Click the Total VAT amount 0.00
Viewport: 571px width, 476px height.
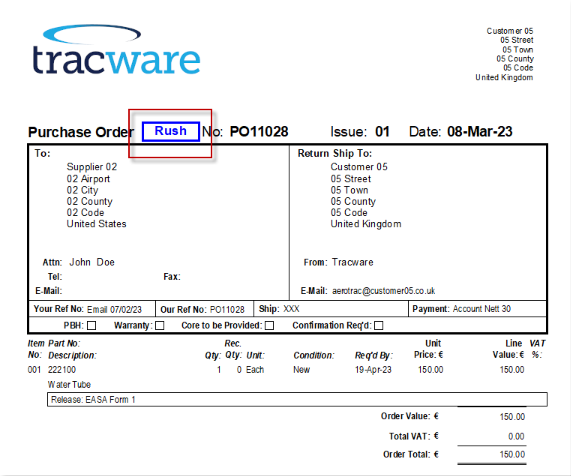pos(516,436)
